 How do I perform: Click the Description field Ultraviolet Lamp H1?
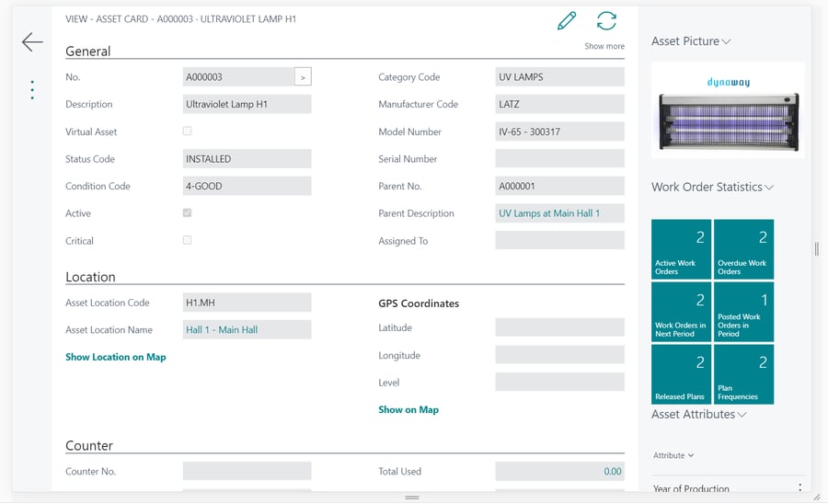click(x=247, y=104)
